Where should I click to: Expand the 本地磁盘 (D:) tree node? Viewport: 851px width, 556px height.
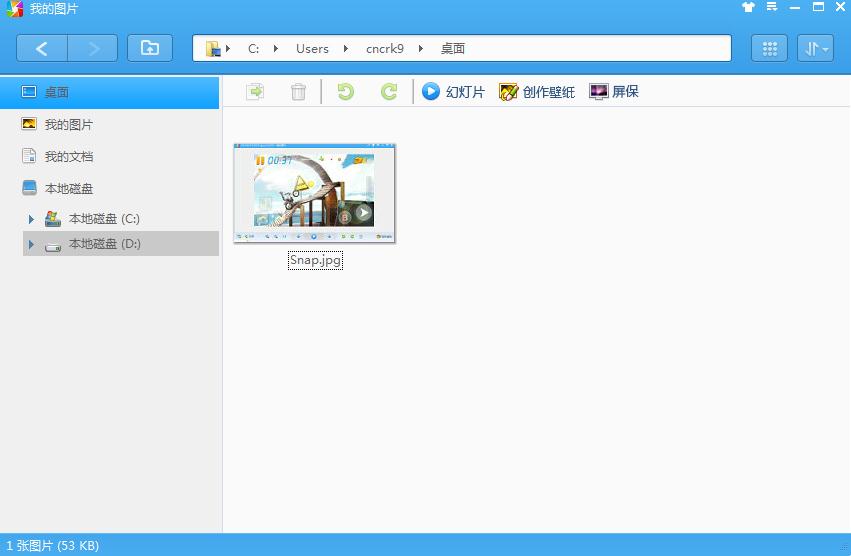31,244
